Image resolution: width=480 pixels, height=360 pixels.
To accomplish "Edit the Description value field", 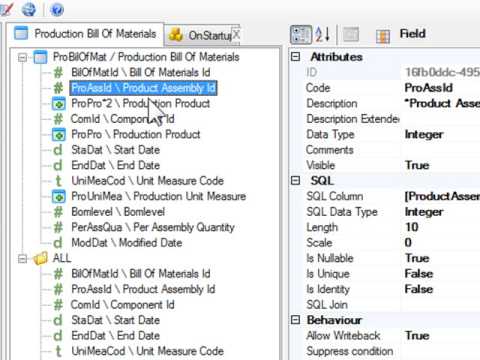I will (x=440, y=103).
